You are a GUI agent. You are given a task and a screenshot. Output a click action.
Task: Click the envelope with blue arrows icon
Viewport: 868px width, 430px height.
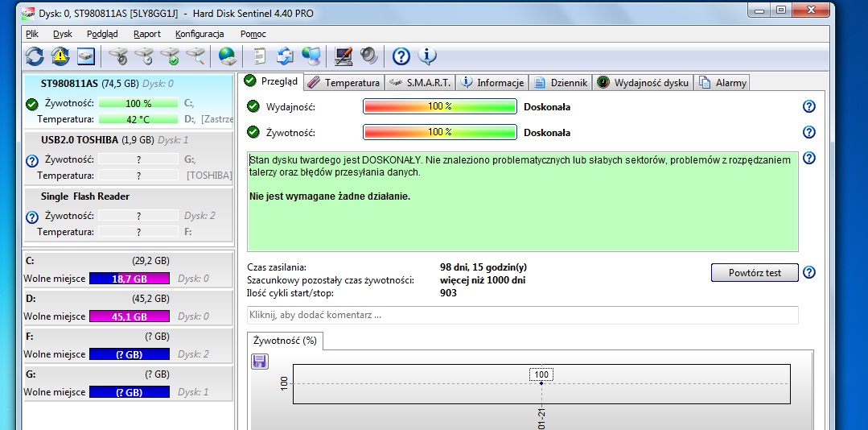[x=285, y=56]
